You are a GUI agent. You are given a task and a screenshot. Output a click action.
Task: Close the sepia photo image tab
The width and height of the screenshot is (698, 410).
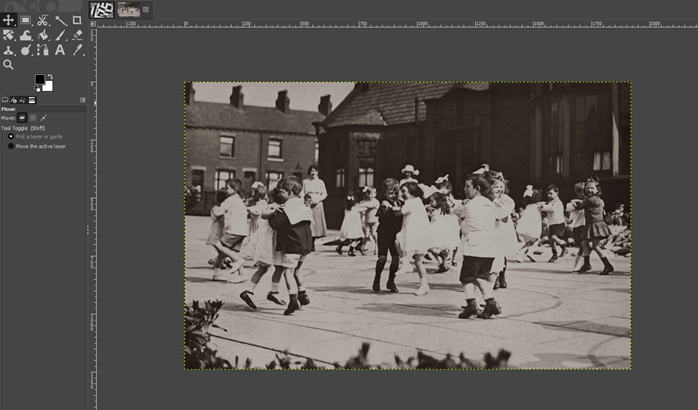pos(146,9)
